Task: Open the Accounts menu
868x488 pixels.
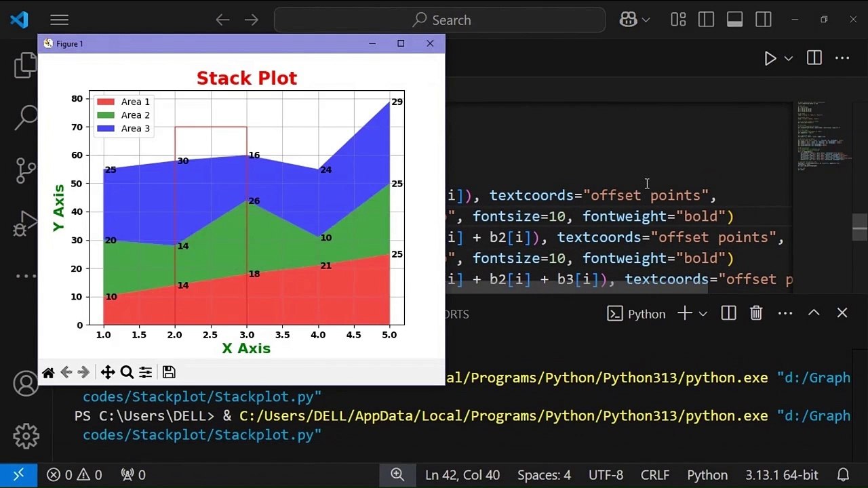Action: click(x=26, y=384)
